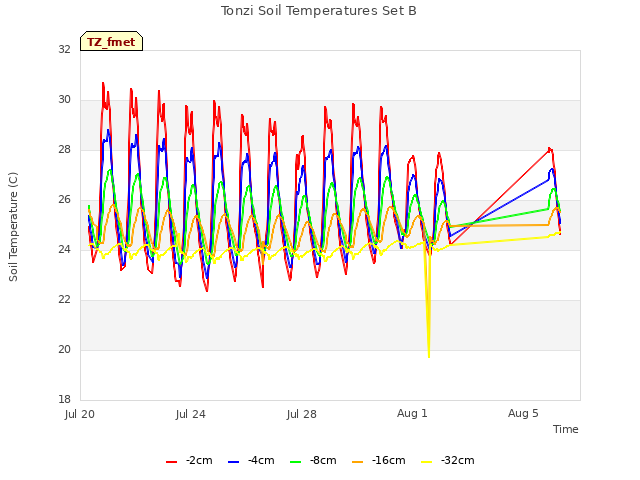This screenshot has height=480, width=640.
Task: Click the red -2cm peak near Aug 6
Action: [549, 149]
